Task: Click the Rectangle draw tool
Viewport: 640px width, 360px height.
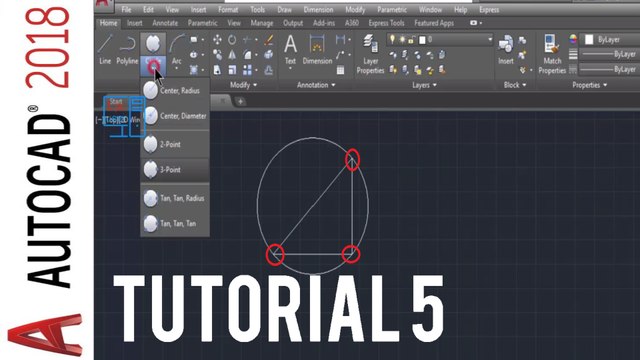Action: [193, 40]
